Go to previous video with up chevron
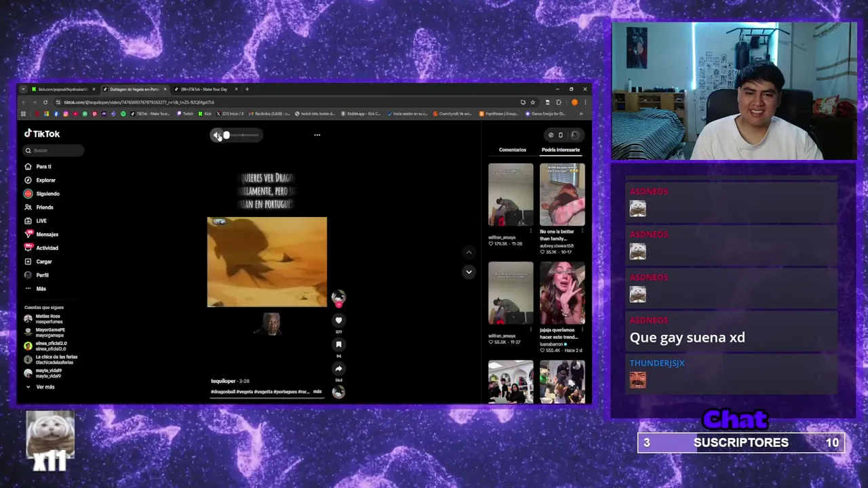 [469, 252]
